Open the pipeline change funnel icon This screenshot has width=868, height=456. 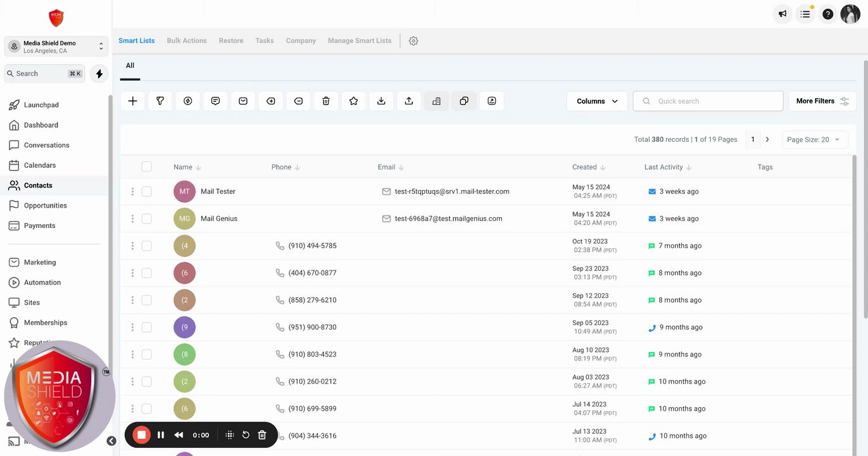(x=160, y=101)
